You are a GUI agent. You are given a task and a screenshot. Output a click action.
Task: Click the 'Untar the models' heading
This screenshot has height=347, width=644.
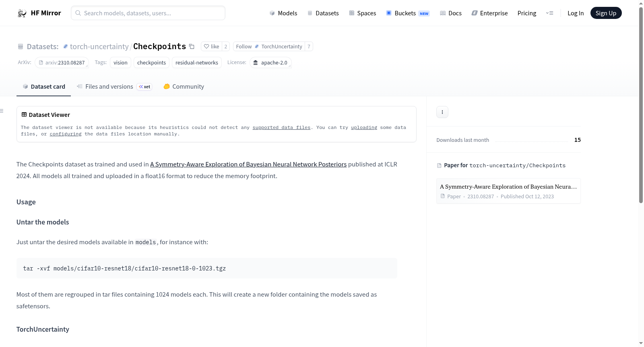coord(43,222)
